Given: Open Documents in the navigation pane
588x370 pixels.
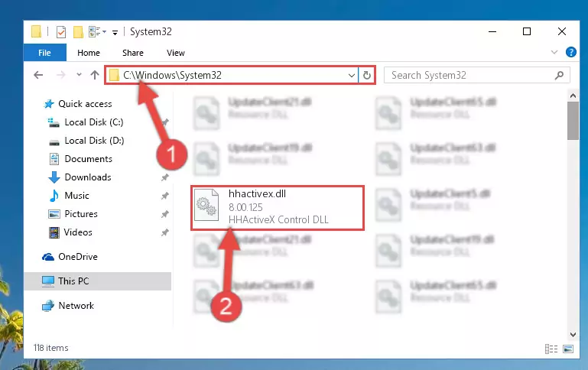Looking at the screenshot, I should tap(89, 159).
